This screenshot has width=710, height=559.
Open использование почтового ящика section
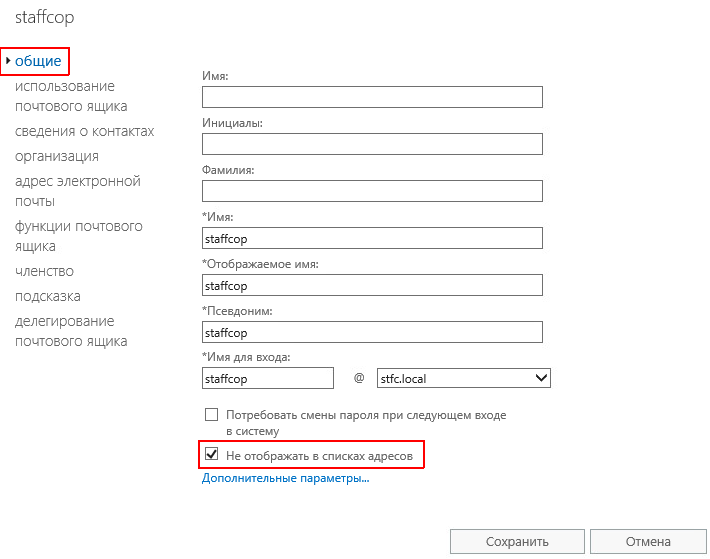(71, 96)
